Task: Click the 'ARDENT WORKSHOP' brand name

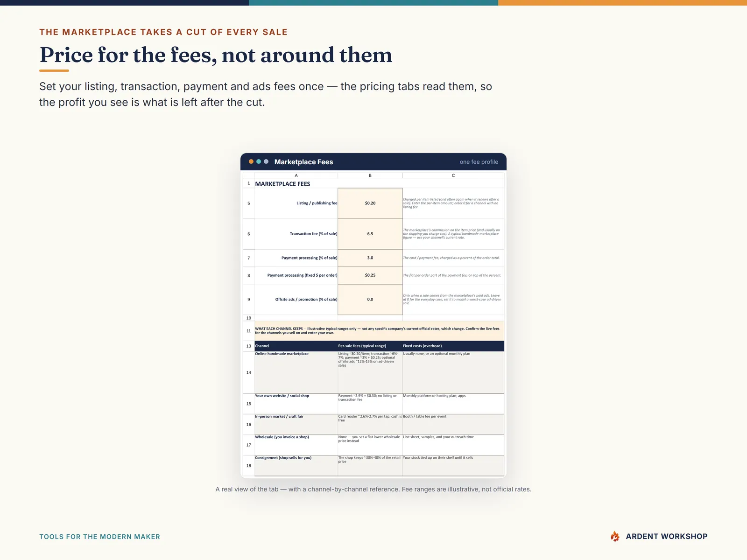Action: [x=667, y=537]
